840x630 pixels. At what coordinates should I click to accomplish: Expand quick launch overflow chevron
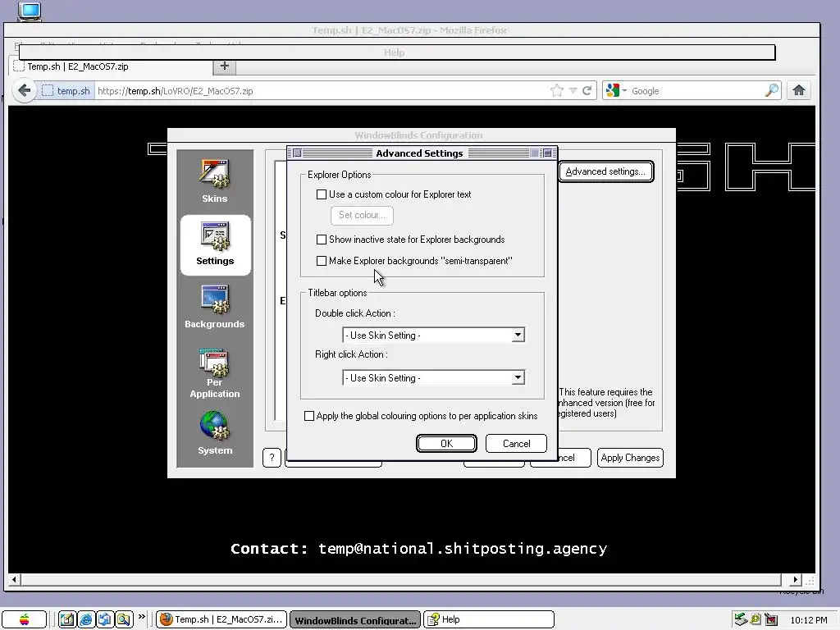[x=141, y=617]
